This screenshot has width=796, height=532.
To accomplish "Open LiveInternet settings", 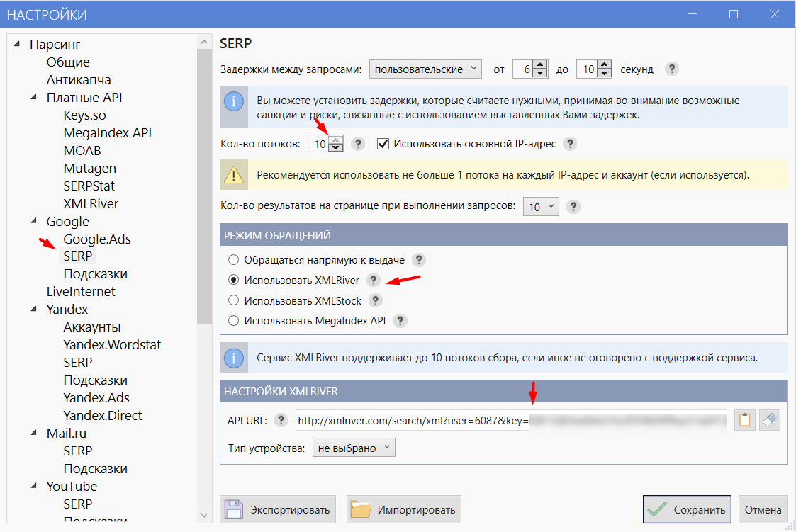I will pos(81,292).
